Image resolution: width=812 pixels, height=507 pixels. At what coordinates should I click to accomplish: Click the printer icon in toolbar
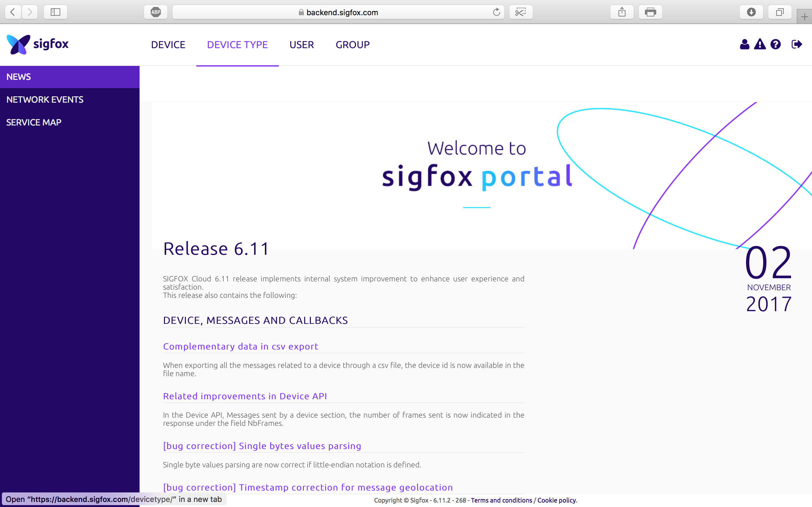click(x=650, y=12)
